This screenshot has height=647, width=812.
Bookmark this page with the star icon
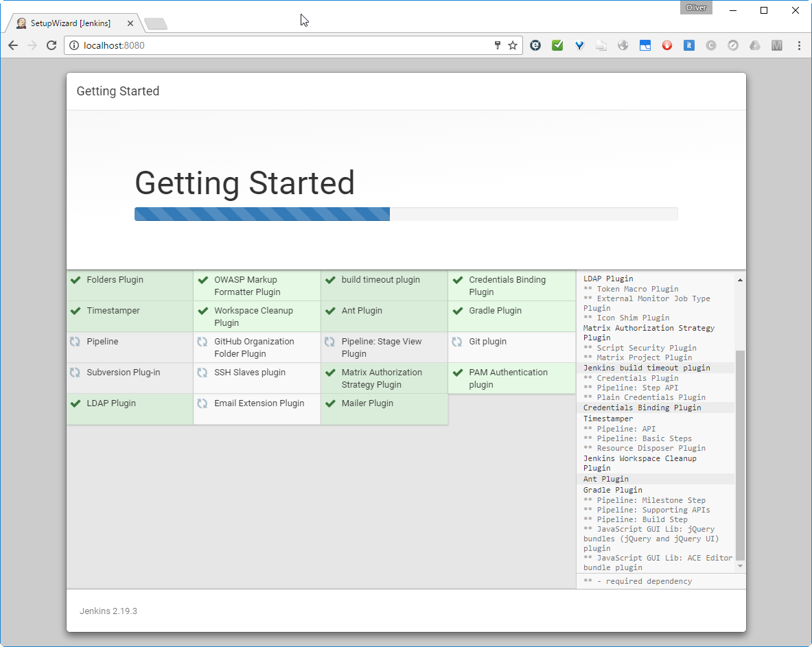pyautogui.click(x=513, y=45)
